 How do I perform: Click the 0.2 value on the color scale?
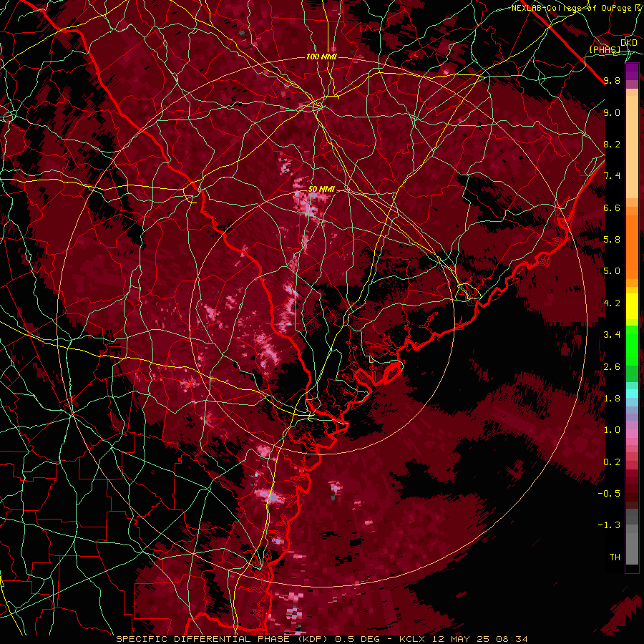point(612,462)
